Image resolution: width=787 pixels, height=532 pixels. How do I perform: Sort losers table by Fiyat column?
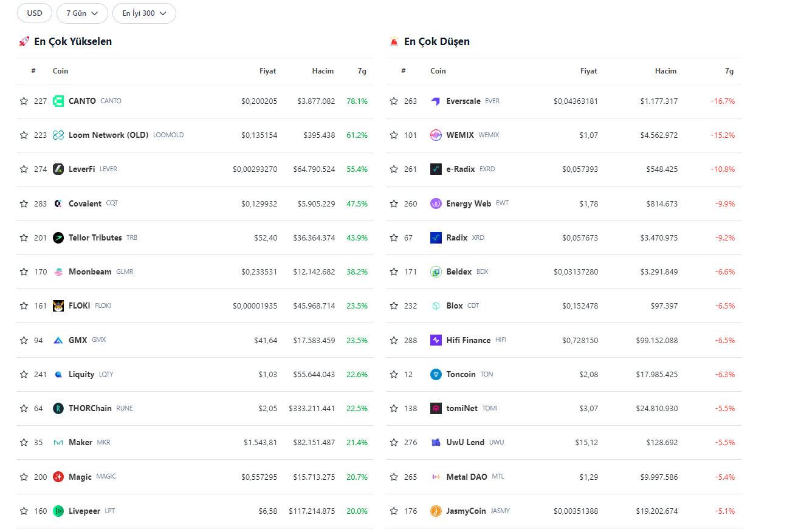(588, 71)
